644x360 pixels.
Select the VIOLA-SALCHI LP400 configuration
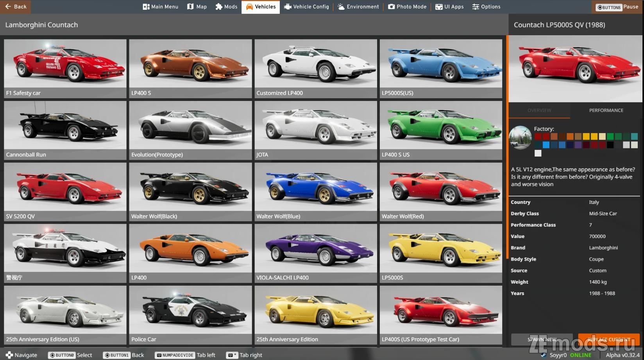[316, 253]
